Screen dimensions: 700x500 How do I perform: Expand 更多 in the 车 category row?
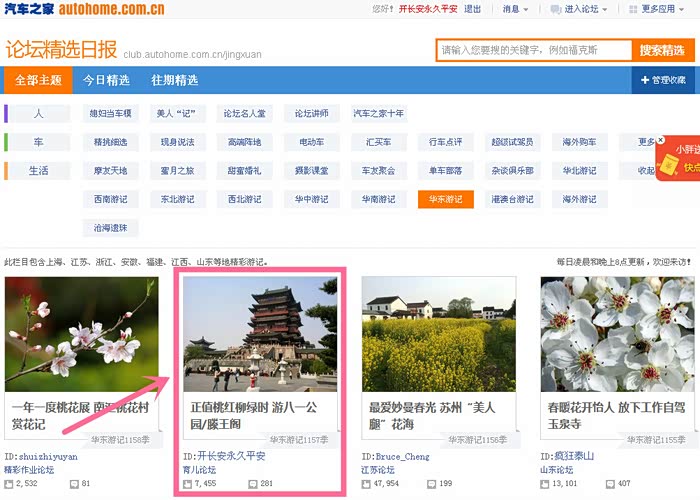coord(646,142)
